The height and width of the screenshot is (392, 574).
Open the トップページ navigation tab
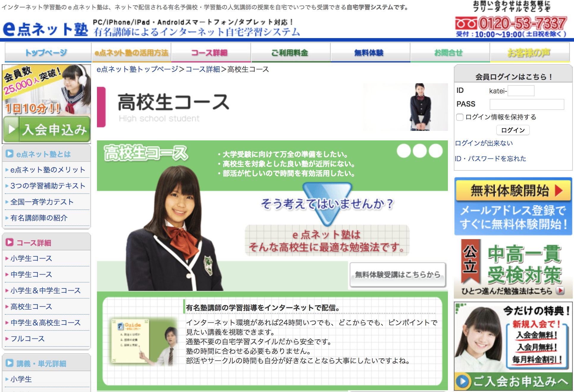pyautogui.click(x=48, y=53)
